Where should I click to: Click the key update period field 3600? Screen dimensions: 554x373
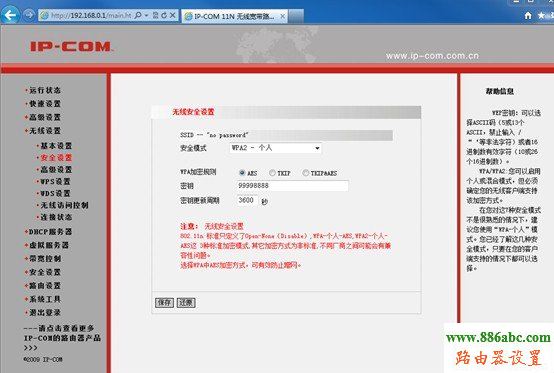(x=247, y=200)
